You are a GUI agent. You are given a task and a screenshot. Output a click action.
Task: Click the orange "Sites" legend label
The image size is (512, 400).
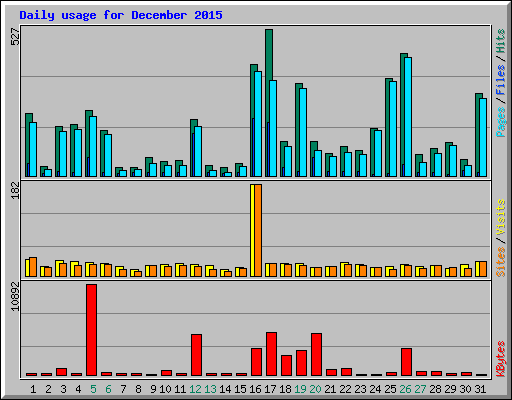tap(500, 262)
